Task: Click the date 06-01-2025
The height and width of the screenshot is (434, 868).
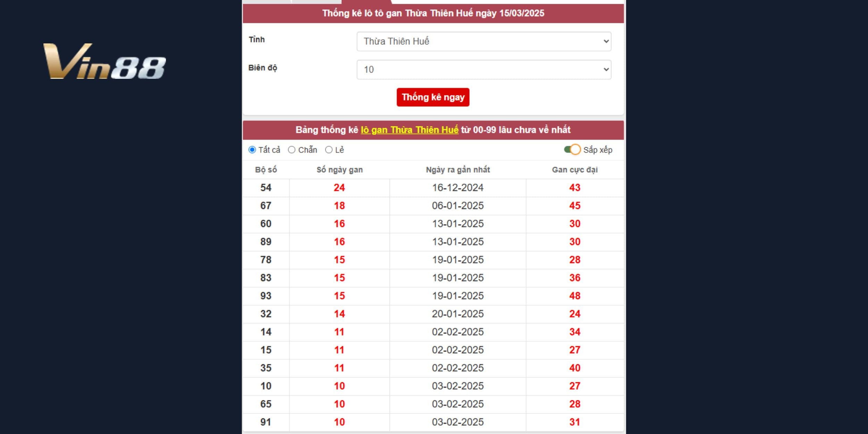Action: 458,206
